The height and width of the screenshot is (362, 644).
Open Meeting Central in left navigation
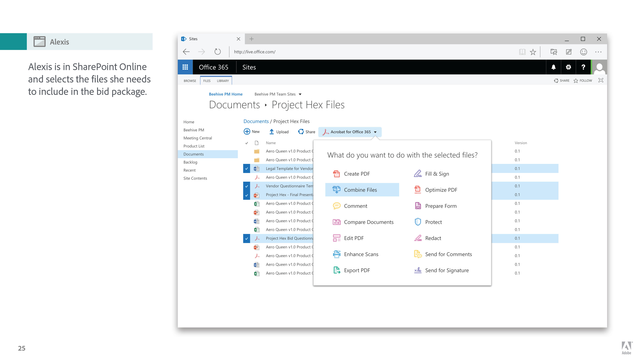(x=198, y=138)
